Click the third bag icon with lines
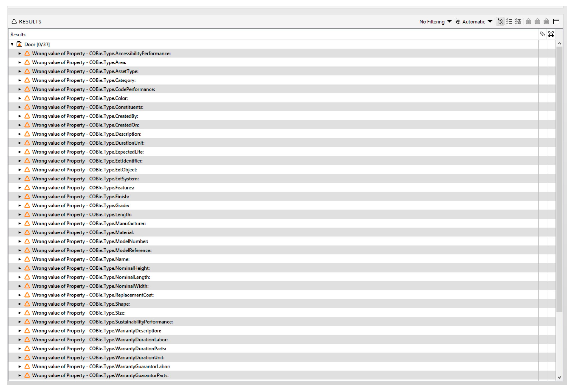Viewport: 574px width, 392px height. (x=546, y=21)
